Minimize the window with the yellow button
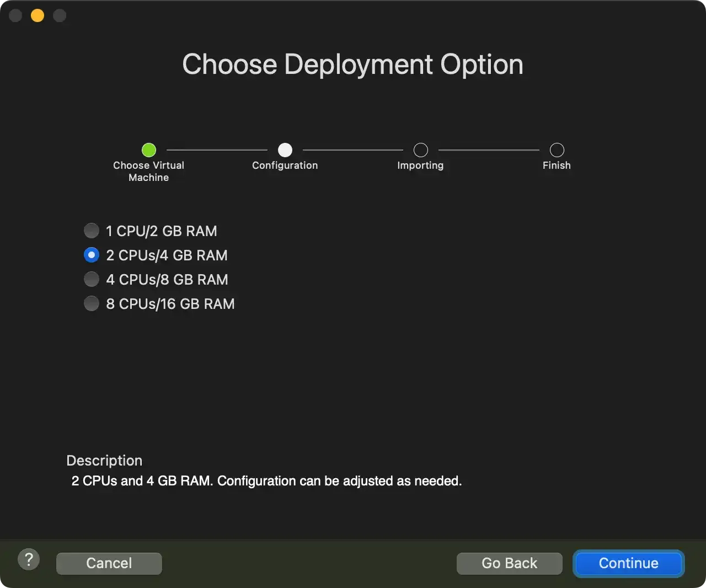 coord(38,15)
